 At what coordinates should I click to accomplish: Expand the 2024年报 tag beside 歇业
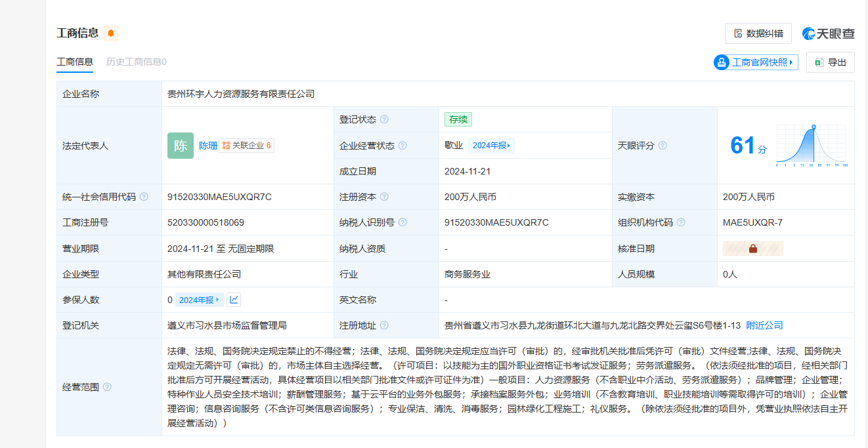tap(491, 146)
